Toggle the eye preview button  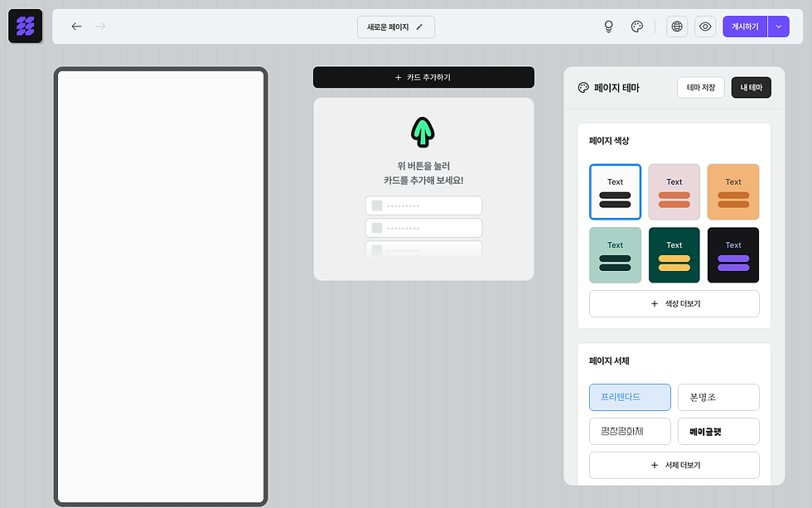pos(705,27)
